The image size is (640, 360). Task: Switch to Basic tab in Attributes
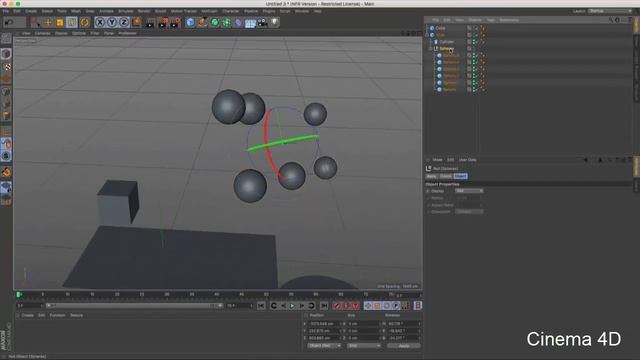(431, 176)
